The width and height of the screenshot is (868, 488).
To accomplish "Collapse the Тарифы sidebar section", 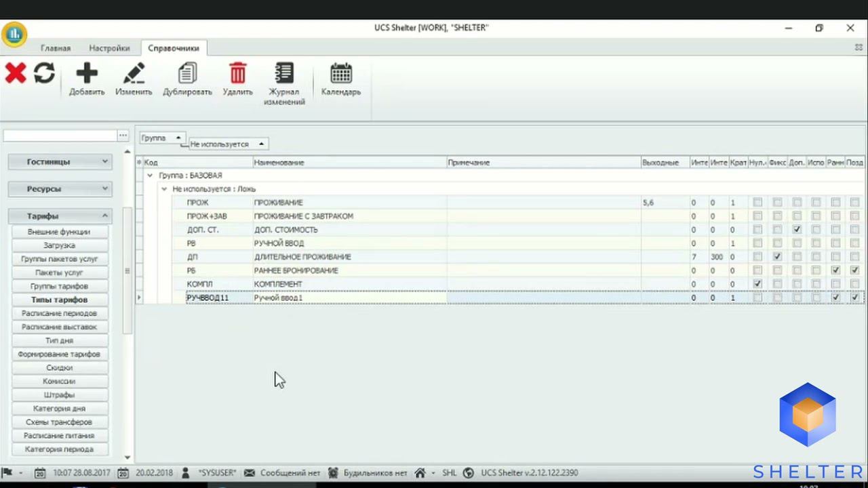I will click(x=60, y=216).
